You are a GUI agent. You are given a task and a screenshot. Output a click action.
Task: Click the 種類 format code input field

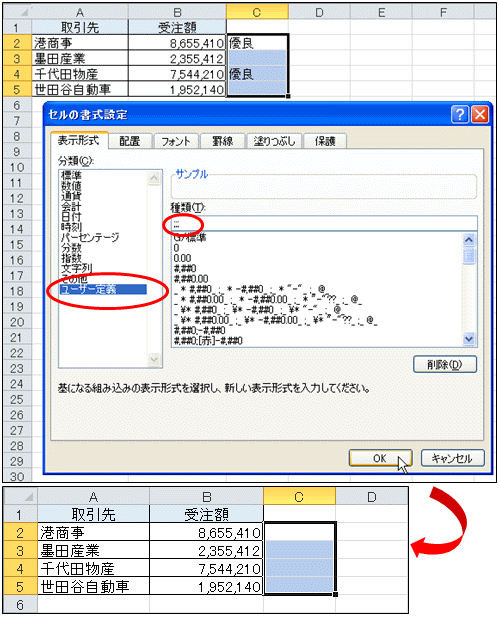click(324, 224)
